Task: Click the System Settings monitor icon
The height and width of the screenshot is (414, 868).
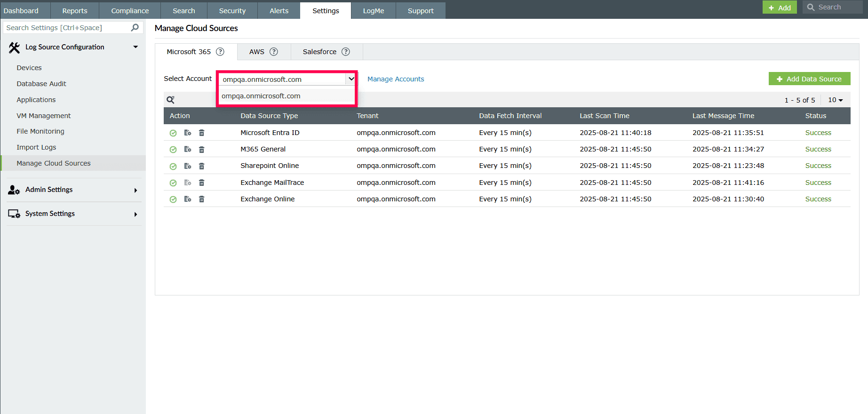Action: tap(14, 214)
